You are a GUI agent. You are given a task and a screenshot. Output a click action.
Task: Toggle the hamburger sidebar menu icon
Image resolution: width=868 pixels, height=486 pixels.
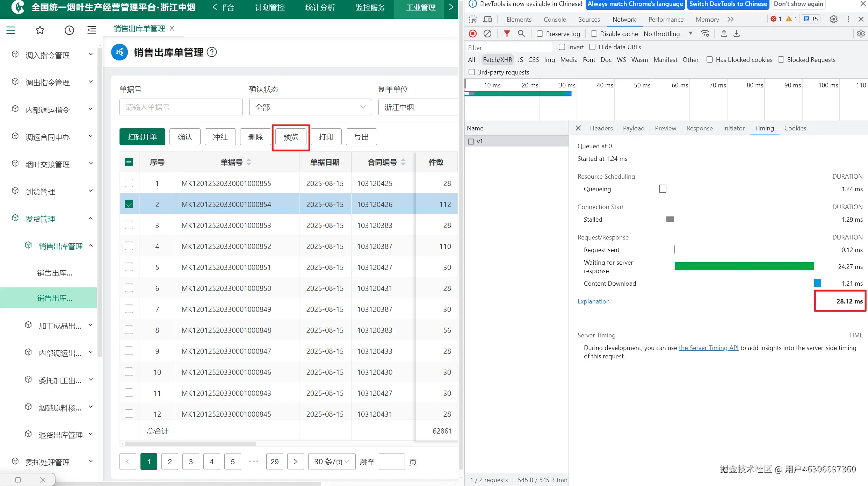[x=11, y=30]
